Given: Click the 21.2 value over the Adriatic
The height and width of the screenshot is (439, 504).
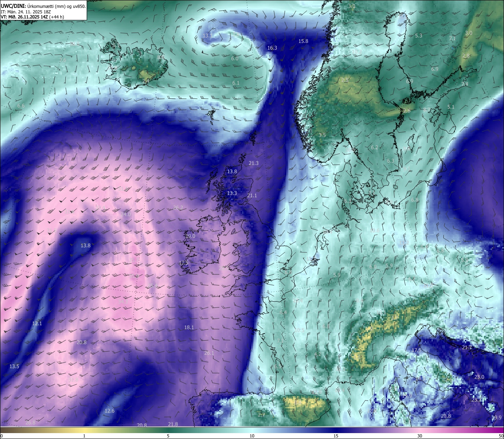Looking at the screenshot, I should pyautogui.click(x=467, y=348).
